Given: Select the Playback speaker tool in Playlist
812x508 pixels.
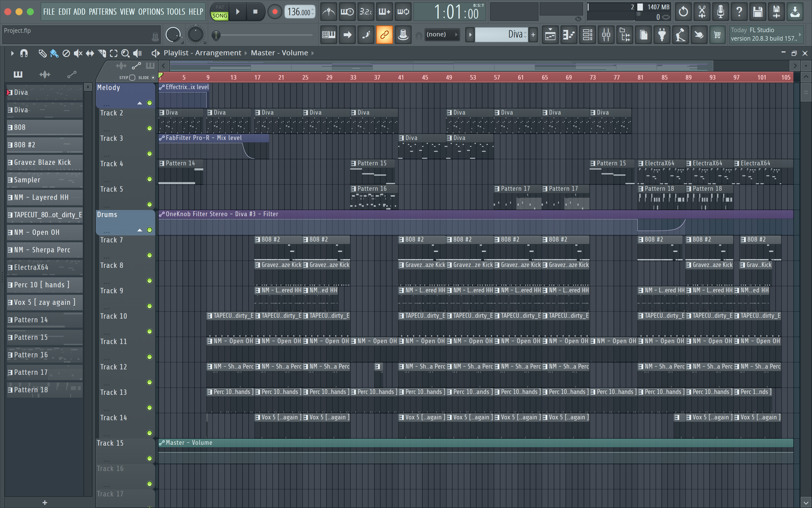Looking at the screenshot, I should tap(137, 53).
